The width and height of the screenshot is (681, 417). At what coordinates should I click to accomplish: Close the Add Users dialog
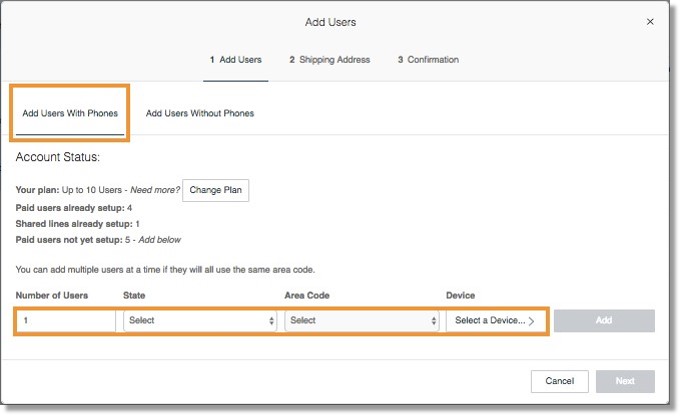point(650,22)
